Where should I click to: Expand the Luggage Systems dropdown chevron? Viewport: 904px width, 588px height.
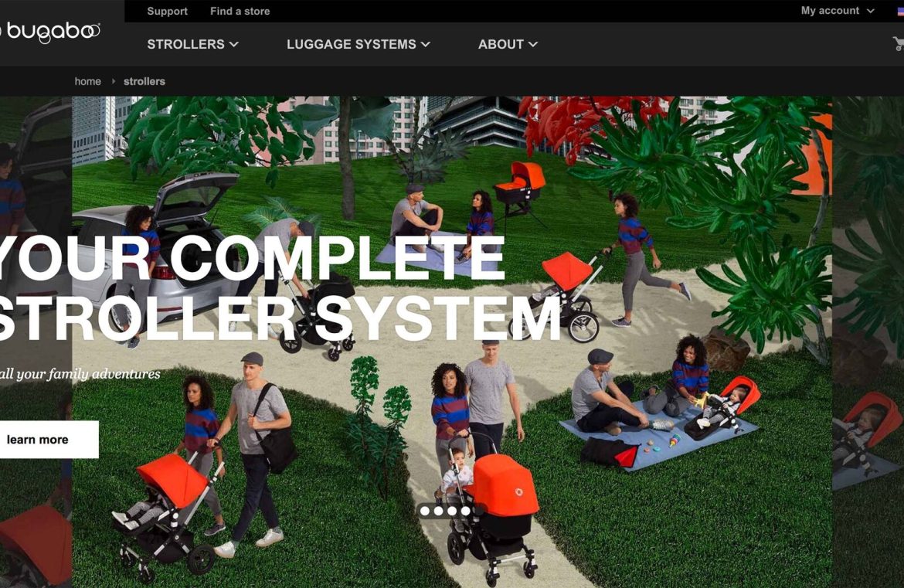pos(426,44)
